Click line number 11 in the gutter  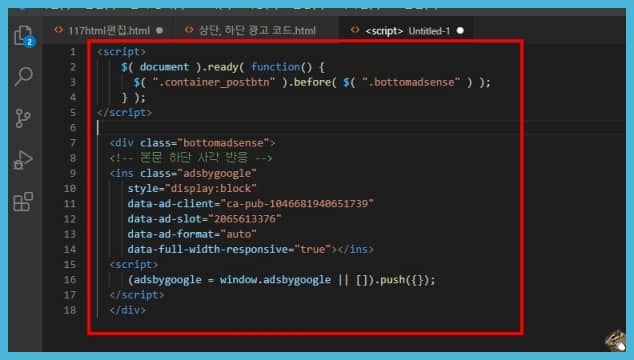70,203
